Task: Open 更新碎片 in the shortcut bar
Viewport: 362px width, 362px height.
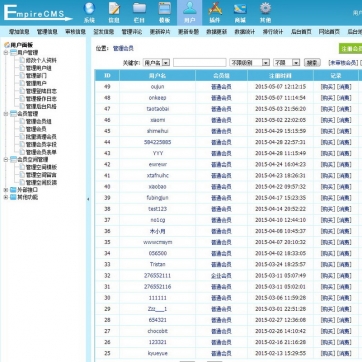Action: 160,32
